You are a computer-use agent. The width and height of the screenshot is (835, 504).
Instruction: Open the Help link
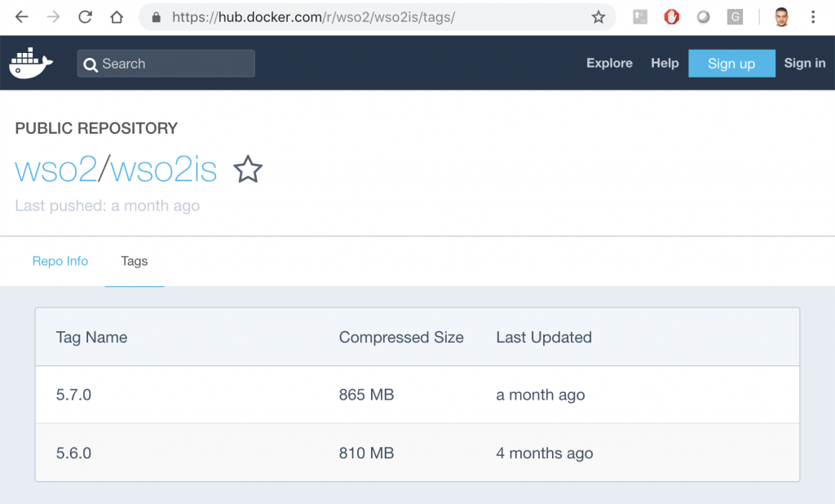tap(665, 63)
